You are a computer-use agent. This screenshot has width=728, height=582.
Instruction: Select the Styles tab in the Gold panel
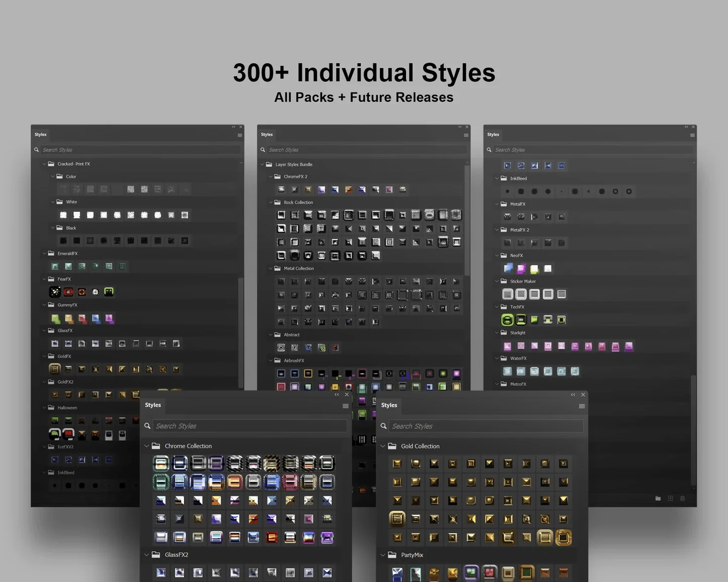coord(389,405)
